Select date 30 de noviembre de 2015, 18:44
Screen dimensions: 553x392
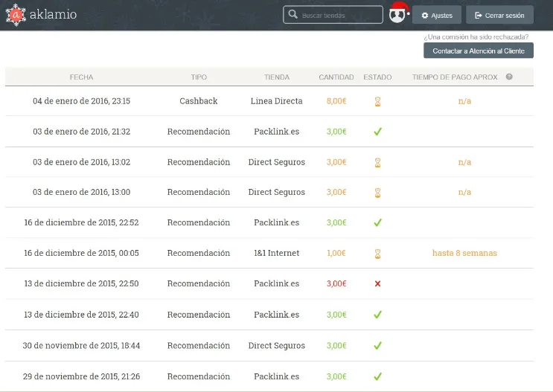click(x=81, y=345)
